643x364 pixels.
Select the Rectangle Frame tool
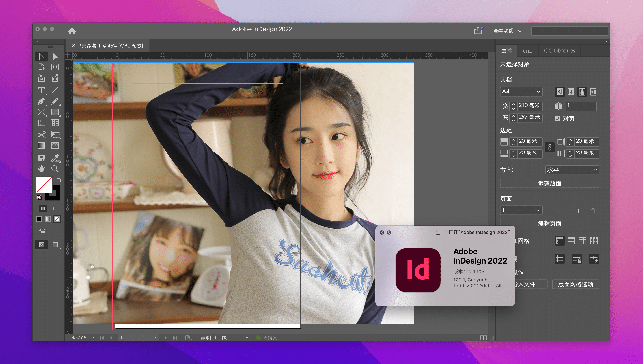point(41,112)
